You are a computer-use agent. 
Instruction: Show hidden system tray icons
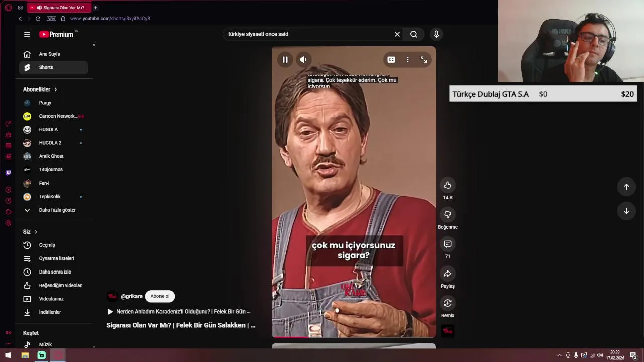559,355
